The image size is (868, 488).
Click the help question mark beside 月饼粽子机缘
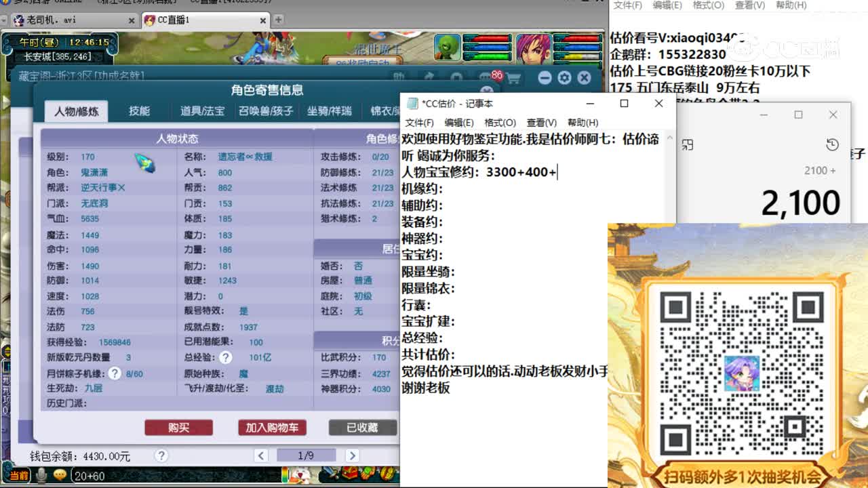[115, 373]
